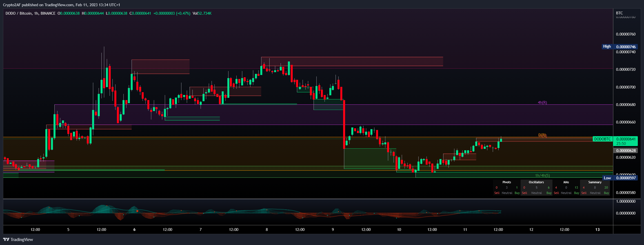Click the date 13 on time axis
The image size is (644, 245).
point(598,229)
